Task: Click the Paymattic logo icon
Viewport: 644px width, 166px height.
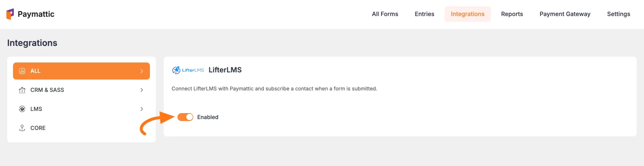Action: tap(11, 14)
